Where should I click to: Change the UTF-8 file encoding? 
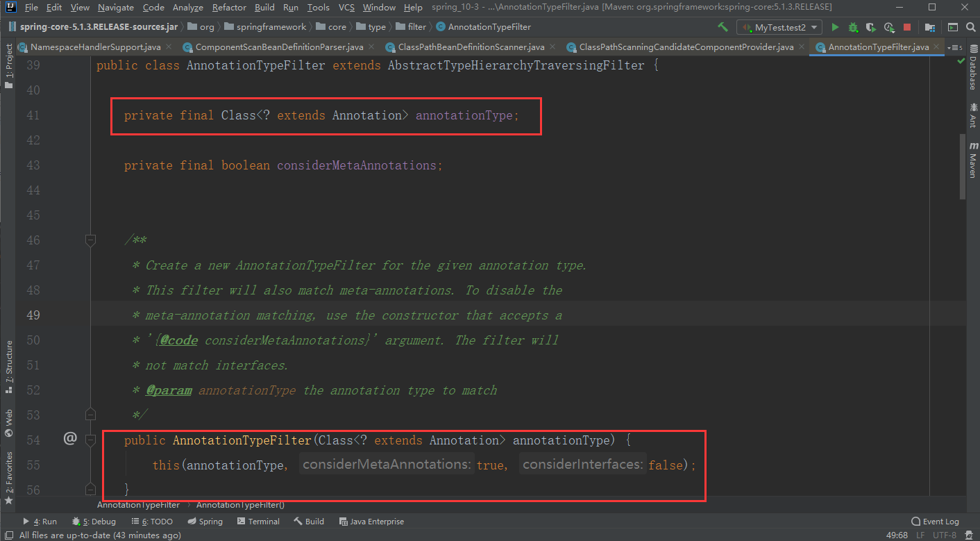(x=945, y=535)
